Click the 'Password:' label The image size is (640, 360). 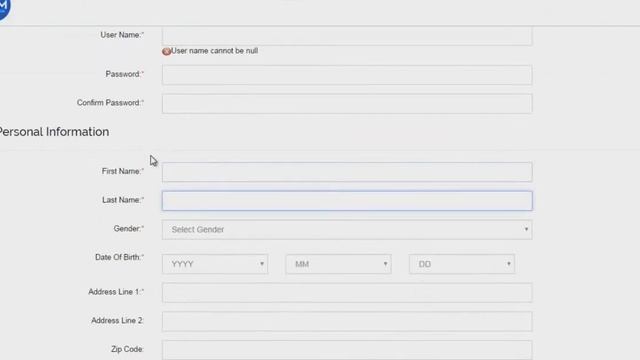[x=124, y=74]
